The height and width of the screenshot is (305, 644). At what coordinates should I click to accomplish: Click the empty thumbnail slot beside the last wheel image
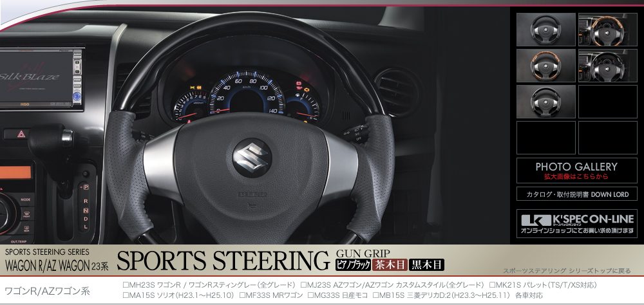607,102
